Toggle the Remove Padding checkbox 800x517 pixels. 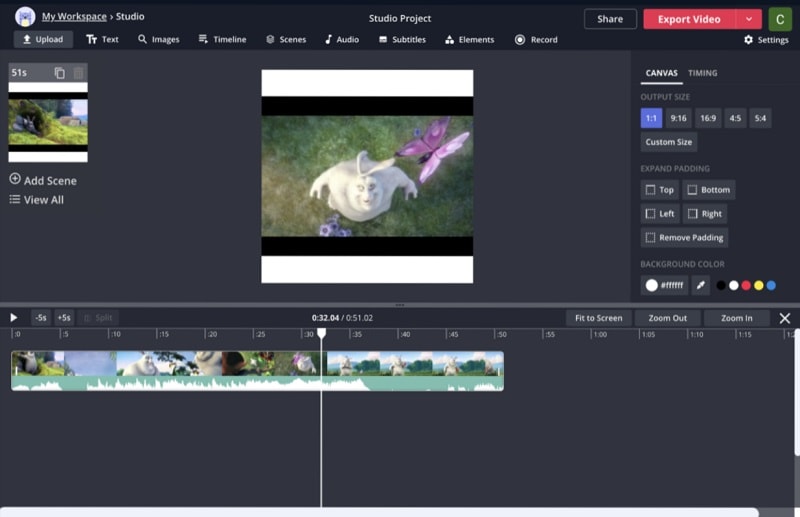coord(651,237)
